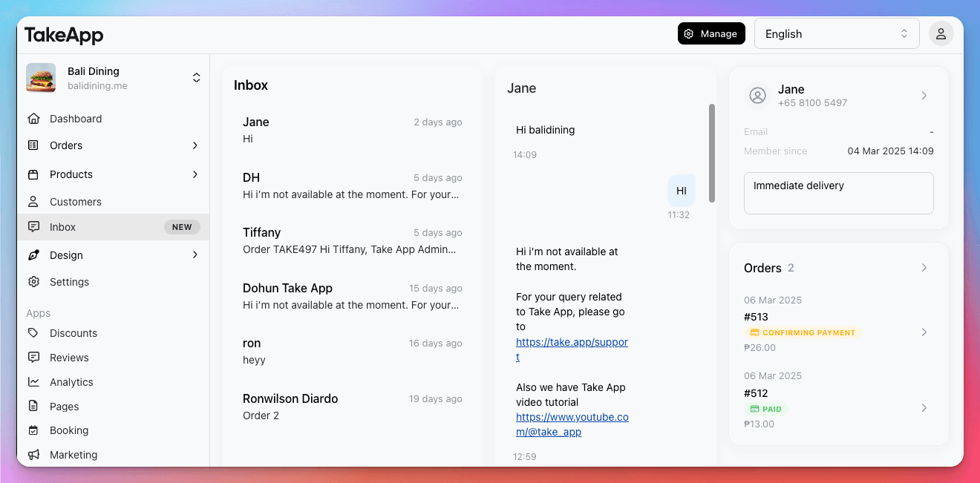
Task: Click order number #513
Action: pyautogui.click(x=756, y=317)
